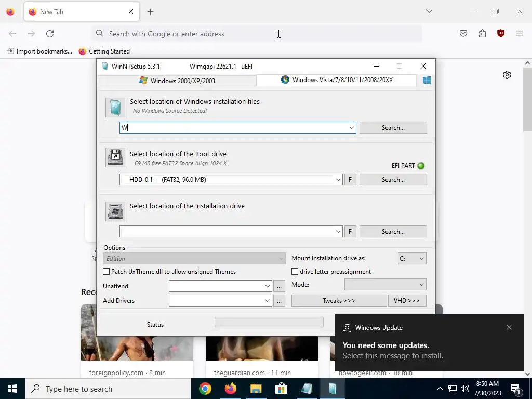Open Microsoft Store from the taskbar
532x399 pixels.
tap(281, 389)
